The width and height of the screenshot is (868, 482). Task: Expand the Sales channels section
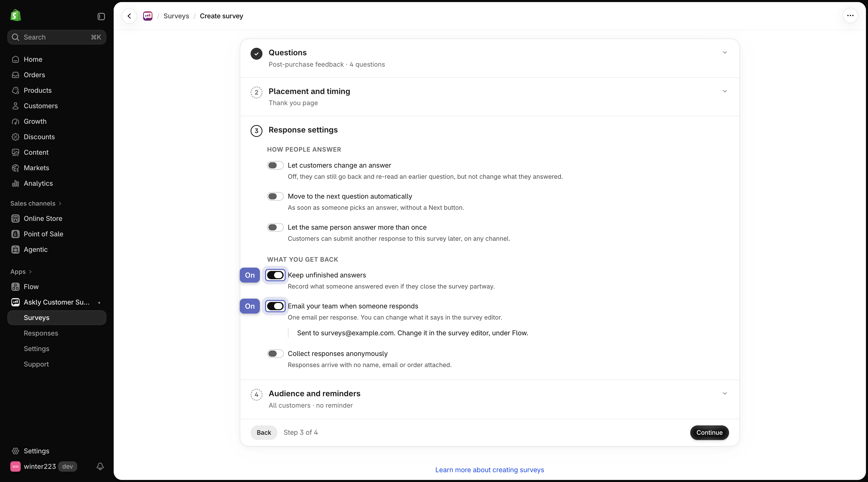(x=36, y=204)
